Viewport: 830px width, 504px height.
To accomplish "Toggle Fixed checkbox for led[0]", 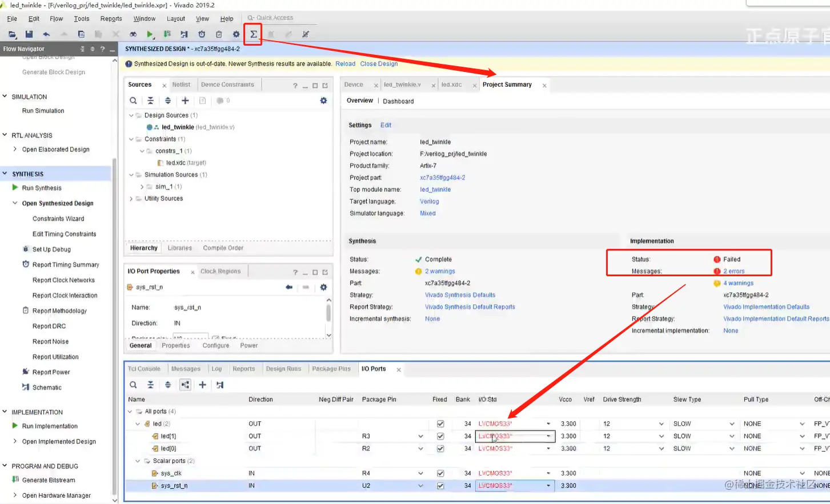I will (x=440, y=449).
